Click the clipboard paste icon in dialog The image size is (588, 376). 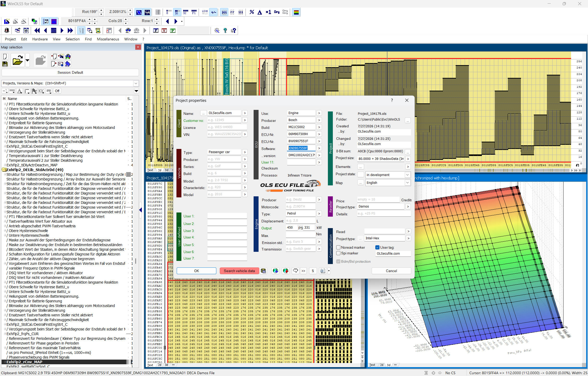coord(264,271)
